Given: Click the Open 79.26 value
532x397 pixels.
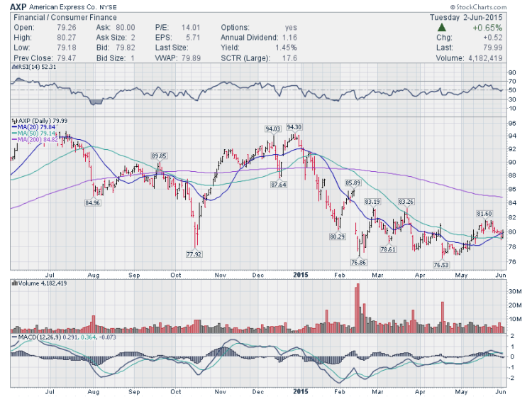Looking at the screenshot, I should click(x=67, y=28).
